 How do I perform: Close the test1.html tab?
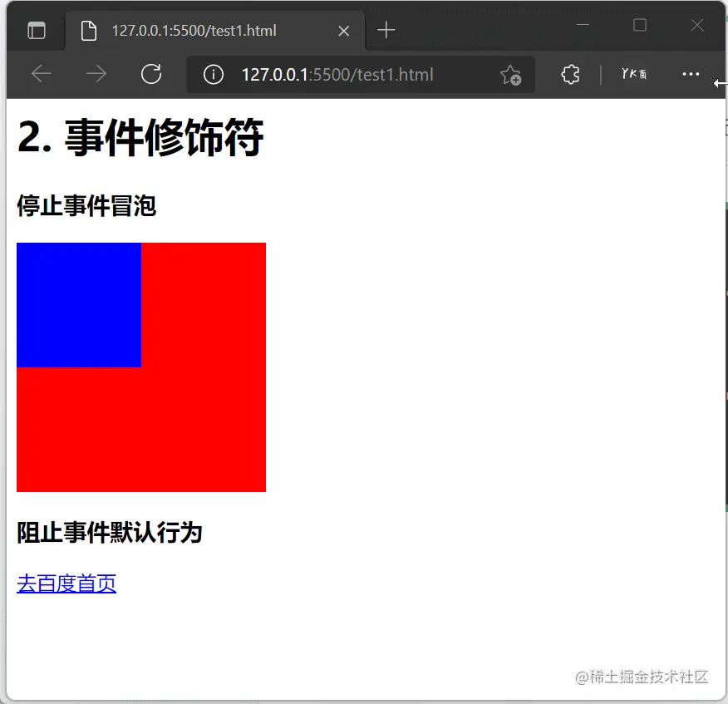click(x=344, y=30)
